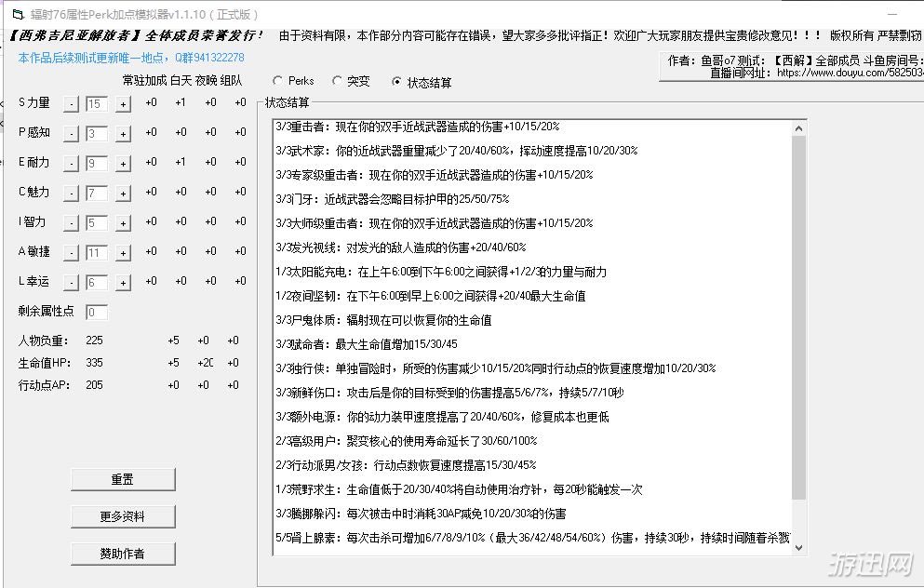This screenshot has width=924, height=588.
Task: Decrease I智力 with minus button
Action: tap(71, 223)
